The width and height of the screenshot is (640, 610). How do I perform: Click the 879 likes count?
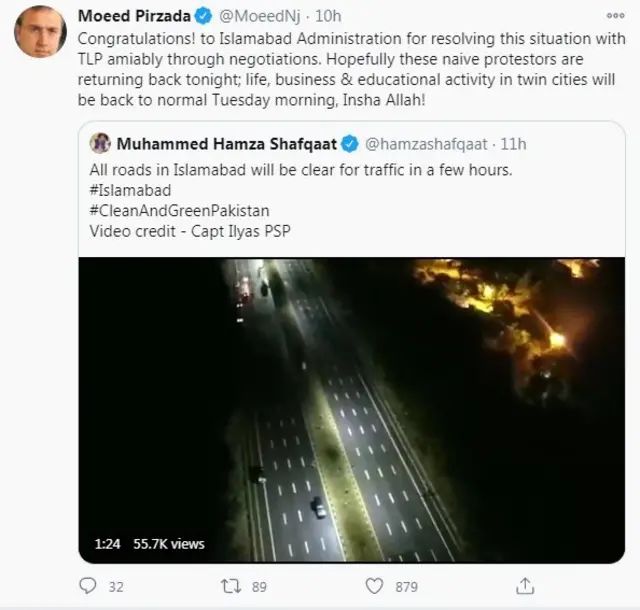tap(406, 585)
